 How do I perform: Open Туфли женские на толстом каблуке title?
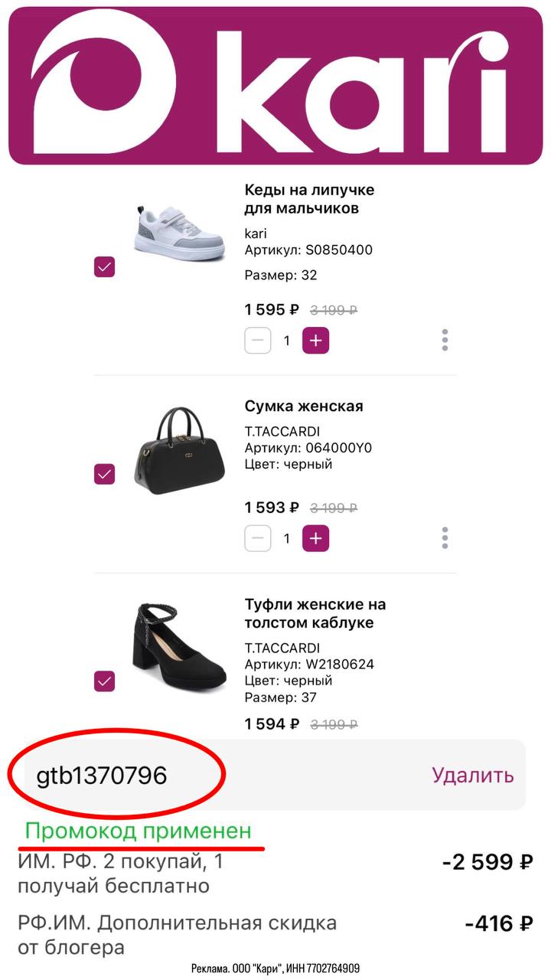click(315, 613)
